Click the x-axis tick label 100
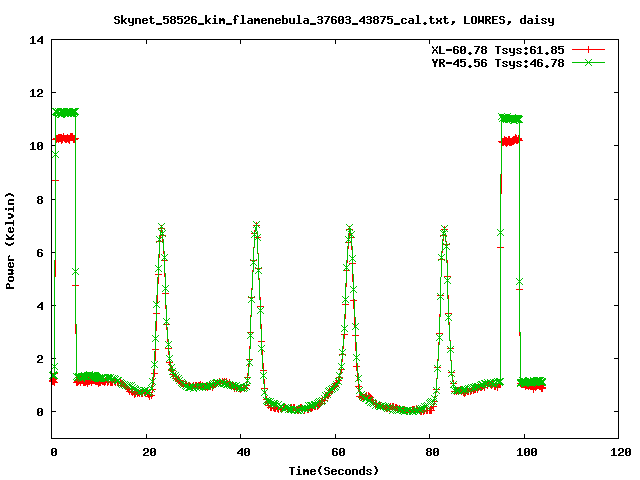Viewport: 640px width, 480px height. (x=527, y=452)
